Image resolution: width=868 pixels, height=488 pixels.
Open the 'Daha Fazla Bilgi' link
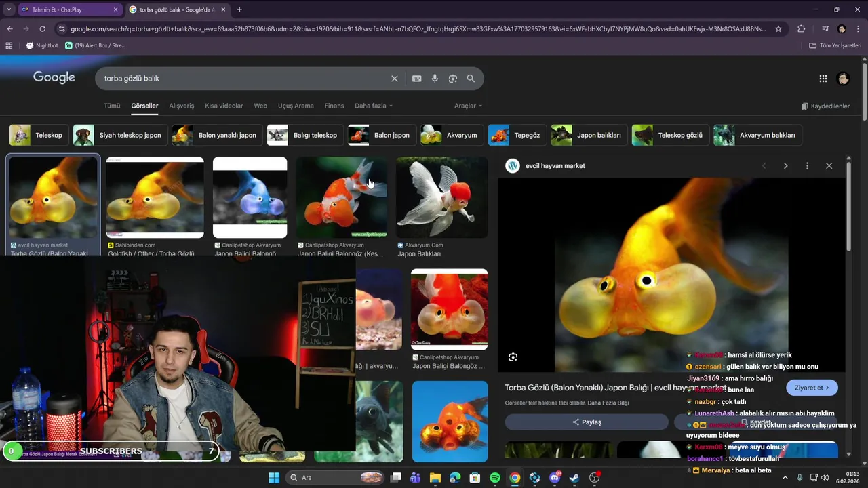(x=608, y=403)
